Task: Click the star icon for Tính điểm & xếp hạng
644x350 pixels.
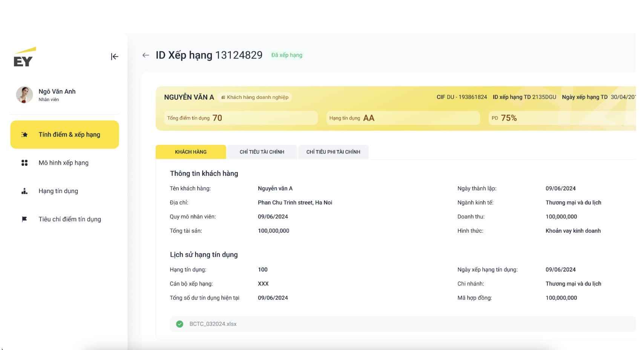Action: pyautogui.click(x=25, y=135)
